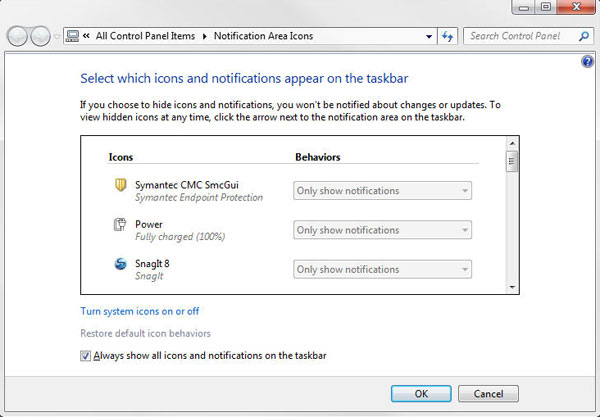Click the Forward navigation arrow

(40, 36)
